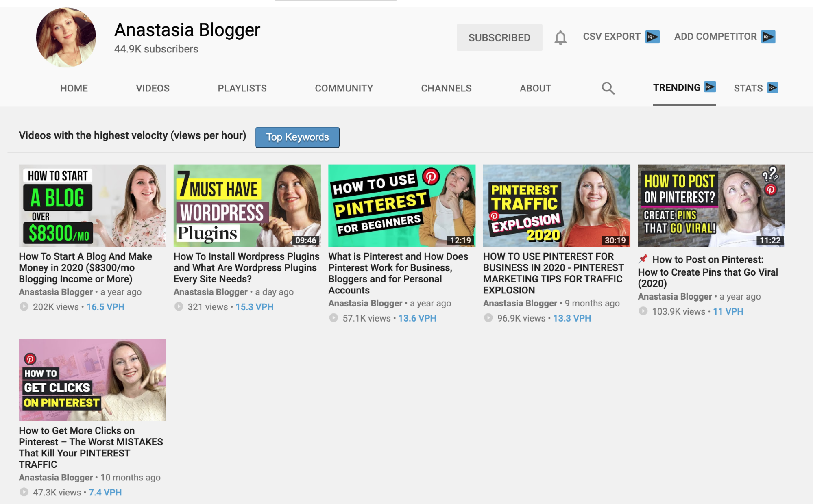Click the CSV EXPORT button
Viewport: 813px width, 504px height.
tap(612, 37)
